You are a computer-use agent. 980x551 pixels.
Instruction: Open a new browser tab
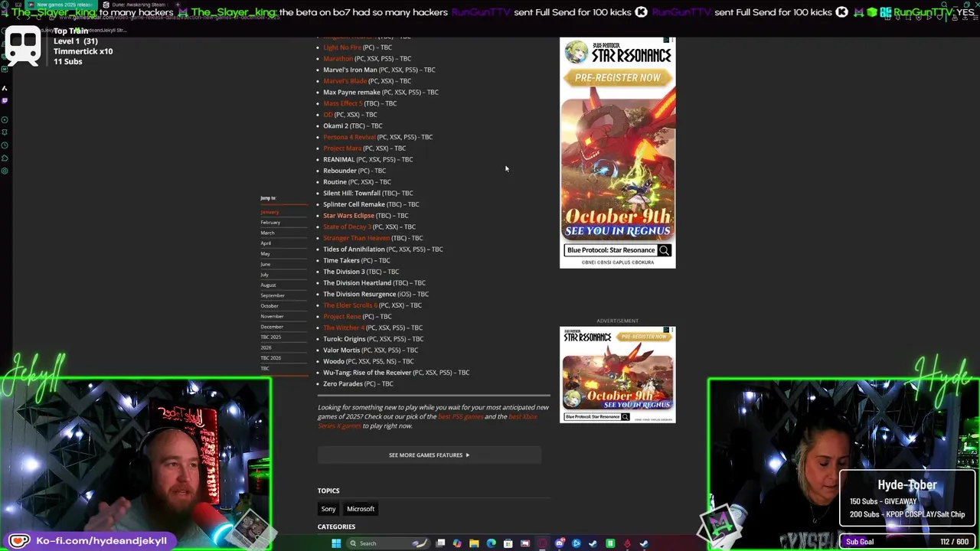(x=178, y=5)
